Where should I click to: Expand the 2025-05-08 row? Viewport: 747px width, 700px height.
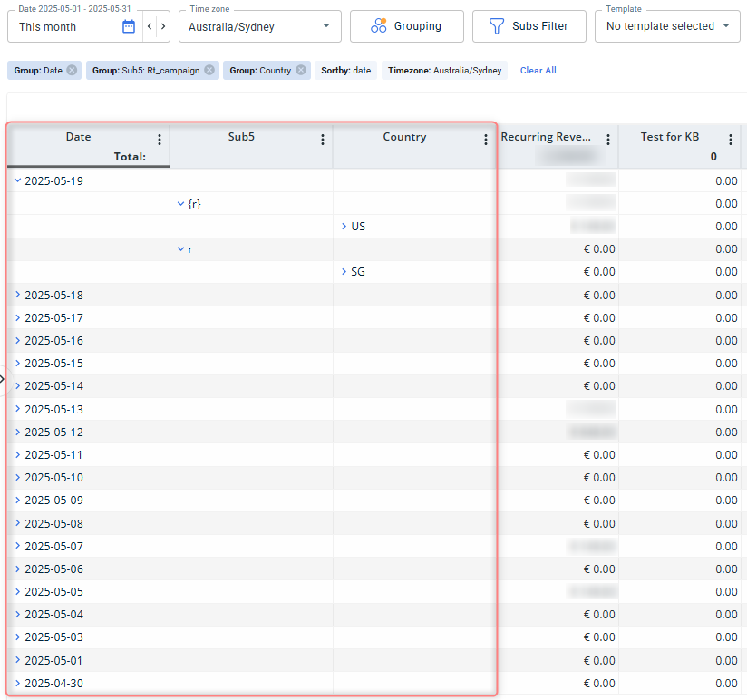[17, 523]
